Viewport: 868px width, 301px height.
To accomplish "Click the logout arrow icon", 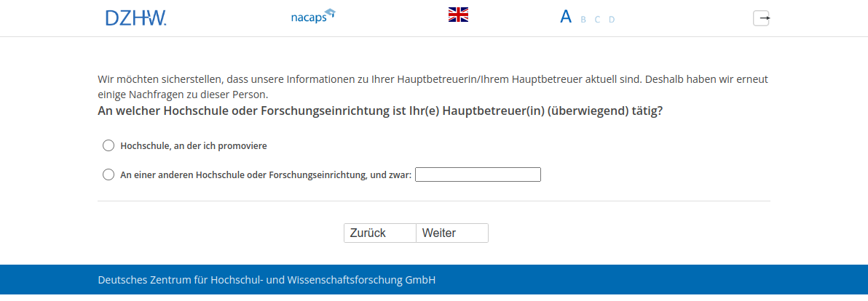I will pyautogui.click(x=761, y=18).
